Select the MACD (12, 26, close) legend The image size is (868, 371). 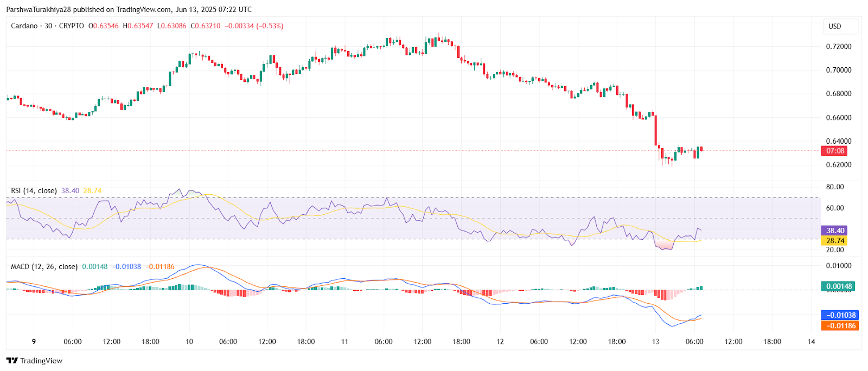[44, 267]
